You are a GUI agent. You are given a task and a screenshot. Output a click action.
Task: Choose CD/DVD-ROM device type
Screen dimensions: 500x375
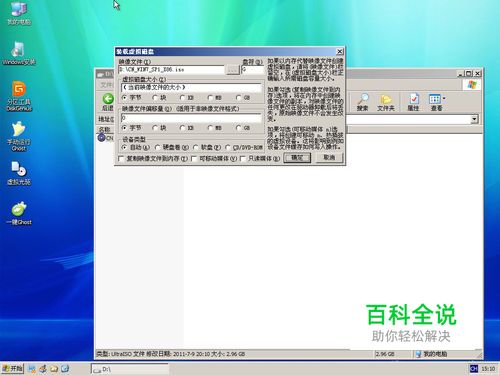[228, 147]
